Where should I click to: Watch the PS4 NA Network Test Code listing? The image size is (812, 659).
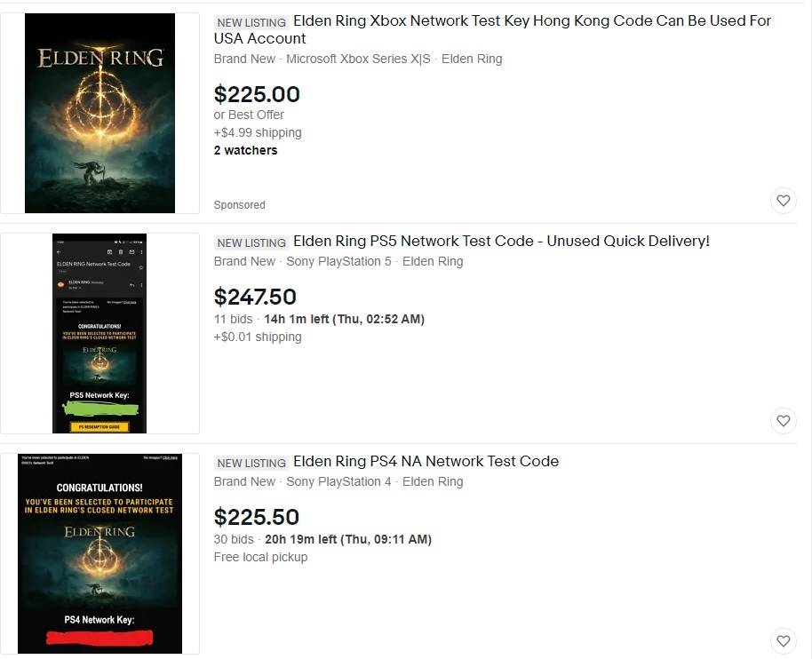point(783,640)
